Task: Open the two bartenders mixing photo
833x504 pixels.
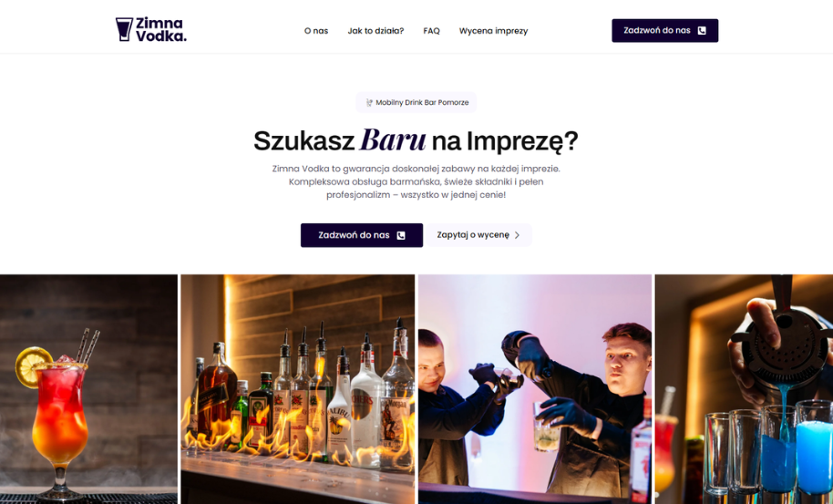Action: point(535,389)
